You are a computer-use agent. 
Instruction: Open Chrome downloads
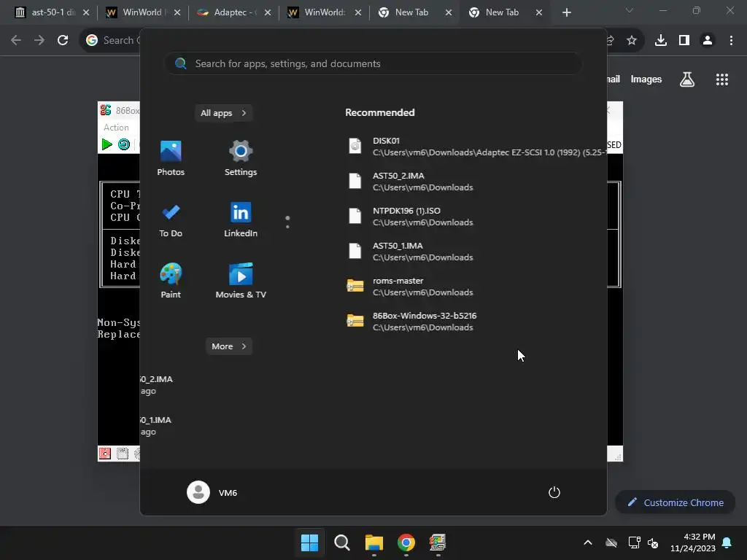click(x=661, y=40)
